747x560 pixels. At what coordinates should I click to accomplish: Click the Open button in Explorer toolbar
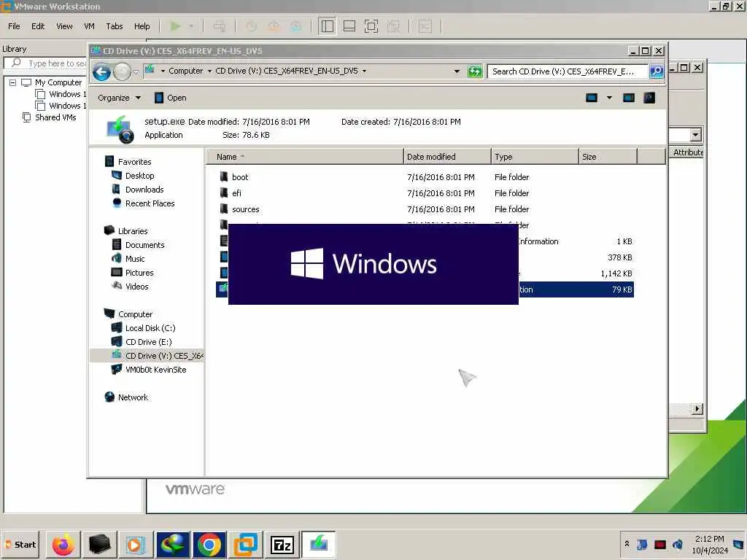[171, 98]
